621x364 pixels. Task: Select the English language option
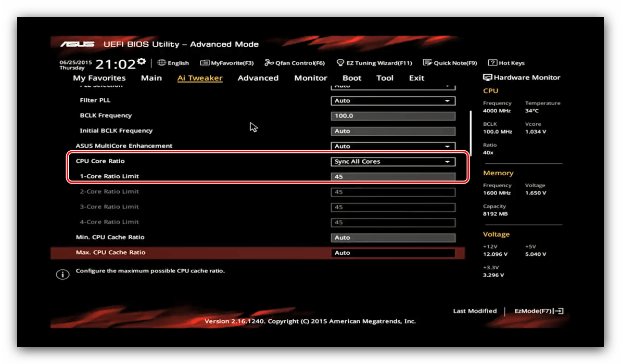[178, 63]
